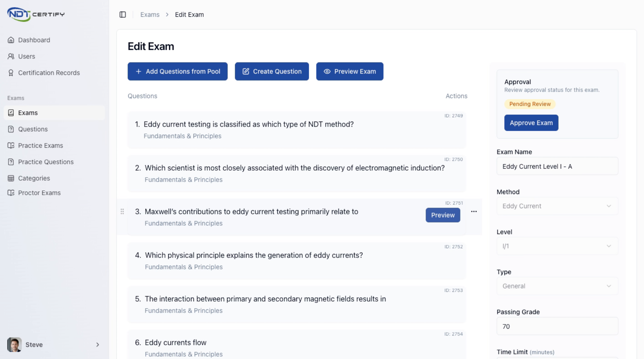The height and width of the screenshot is (359, 644).
Task: Preview question 3 about Maxwell's contributions
Action: 443,215
